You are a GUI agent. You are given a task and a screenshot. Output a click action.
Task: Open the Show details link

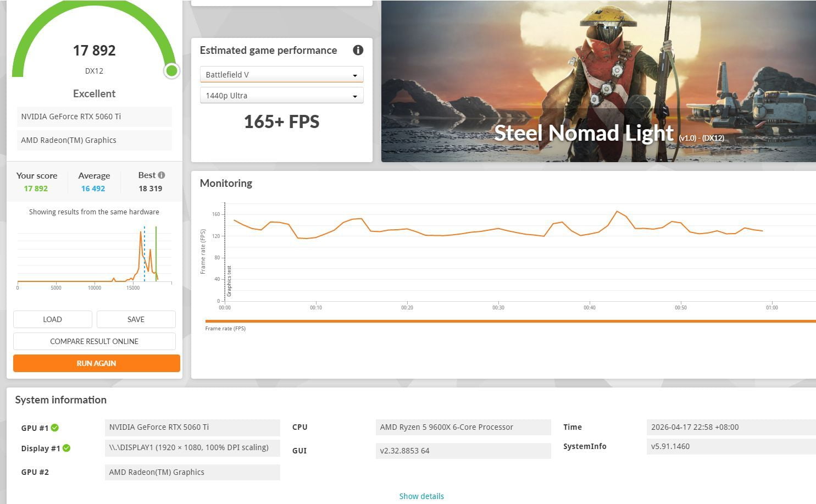[x=421, y=496]
